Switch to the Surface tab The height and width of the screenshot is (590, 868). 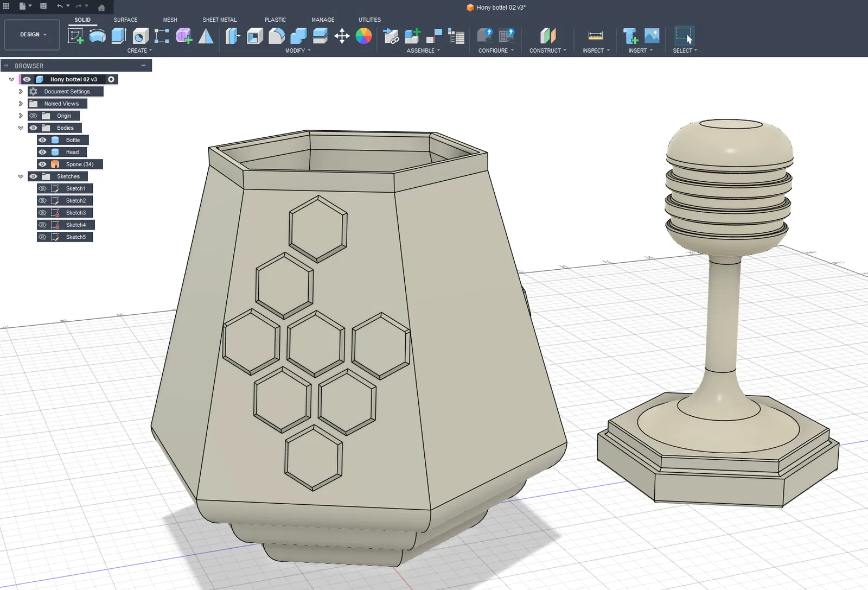125,20
